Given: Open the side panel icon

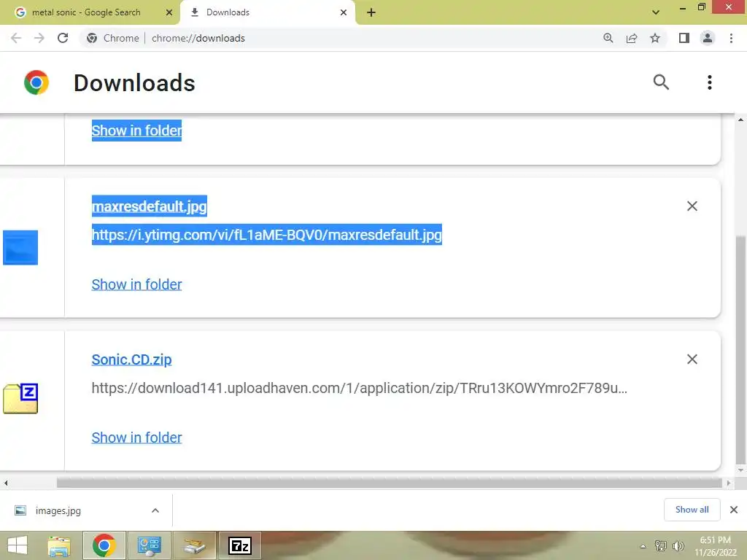Looking at the screenshot, I should [684, 38].
